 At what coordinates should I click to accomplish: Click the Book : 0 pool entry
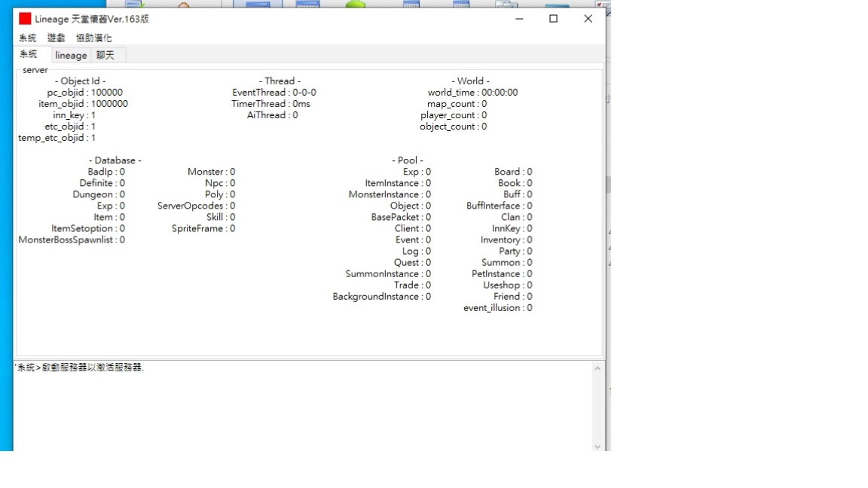[515, 183]
